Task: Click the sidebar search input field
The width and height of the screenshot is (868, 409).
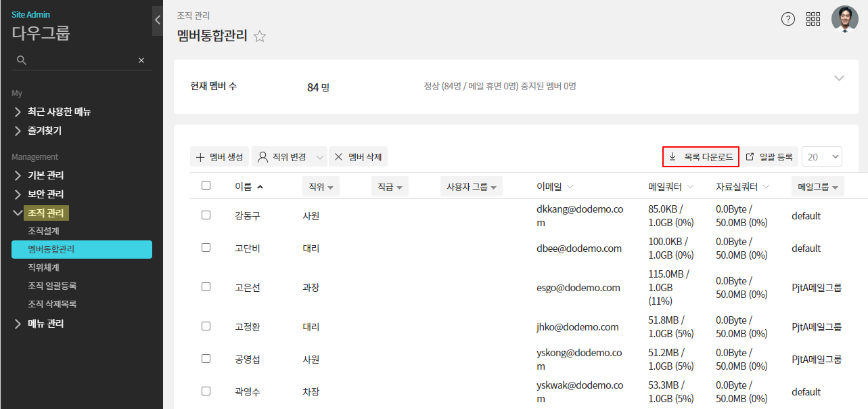Action: point(81,60)
